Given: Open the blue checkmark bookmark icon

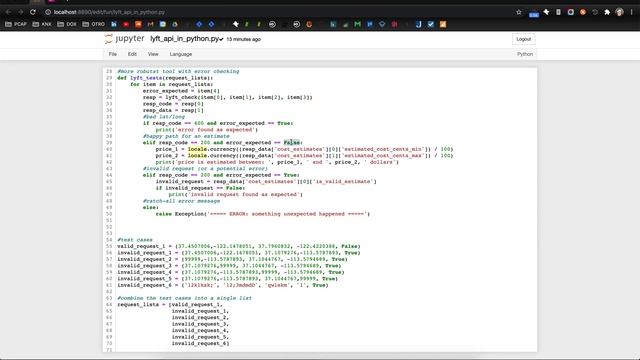Looking at the screenshot, I should point(431,24).
